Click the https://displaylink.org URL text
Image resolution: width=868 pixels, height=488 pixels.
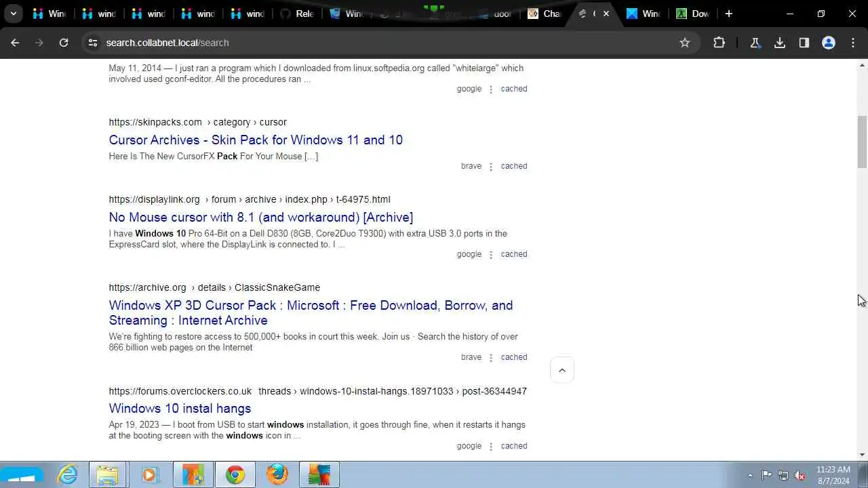click(x=154, y=199)
